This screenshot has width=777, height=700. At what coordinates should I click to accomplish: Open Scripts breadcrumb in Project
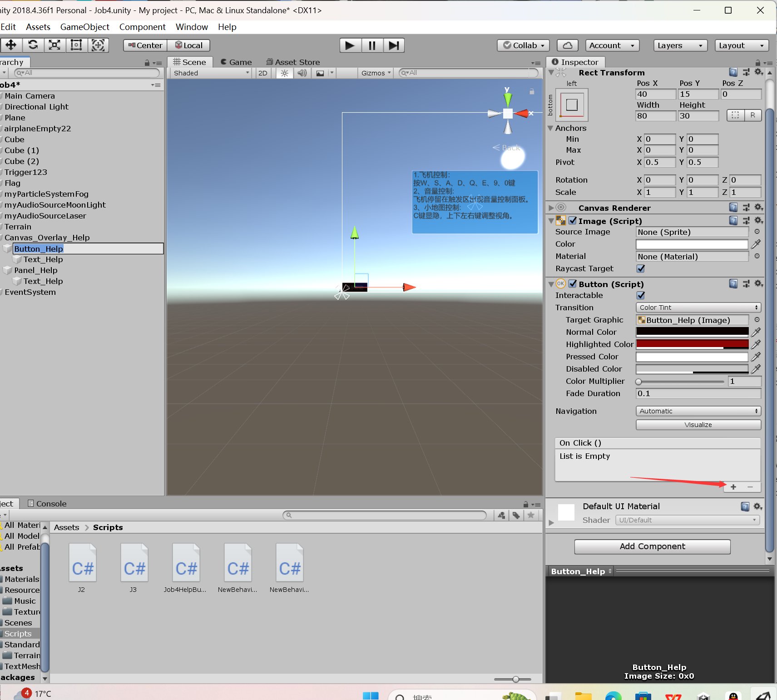point(108,527)
